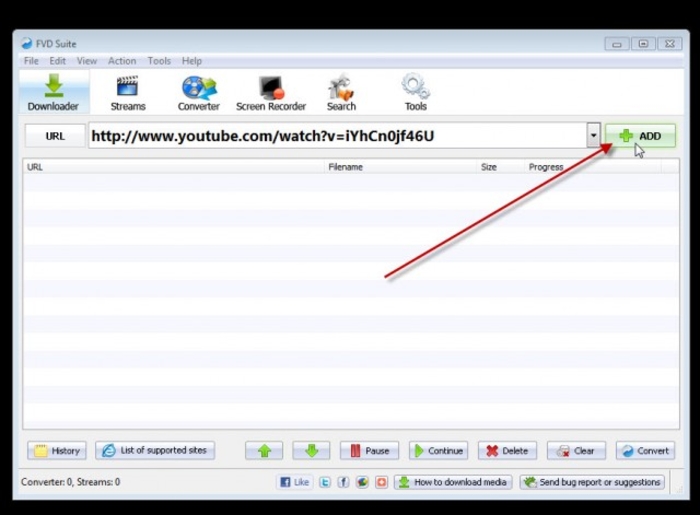This screenshot has width=700, height=515.
Task: Sort by the URL column header
Action: point(173,167)
